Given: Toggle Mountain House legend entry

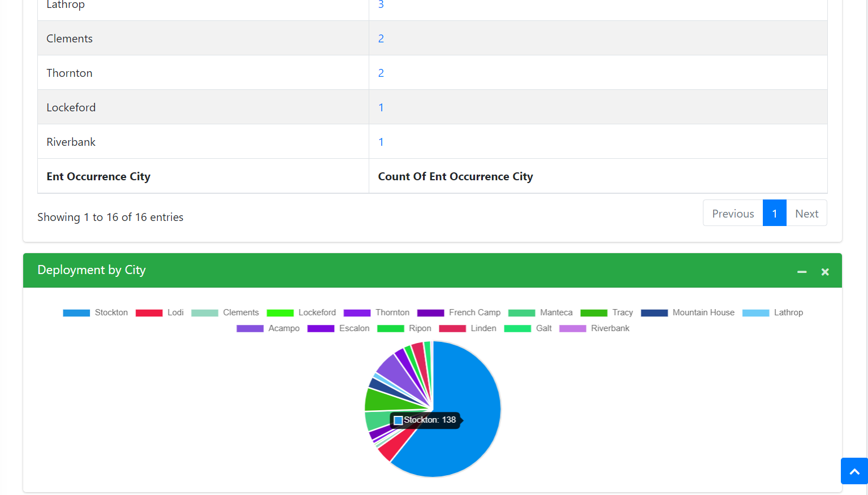Looking at the screenshot, I should coord(687,312).
